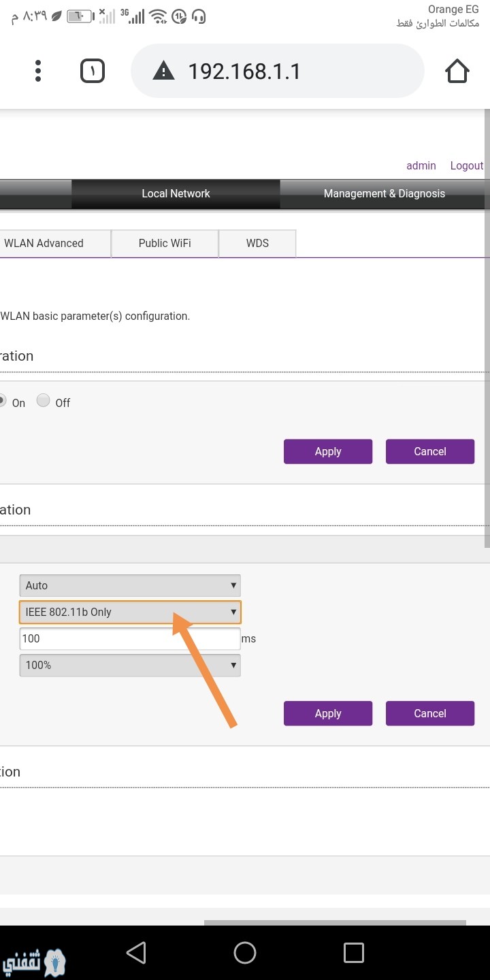The height and width of the screenshot is (980, 490).
Task: Click the beacon interval field showing 100
Action: tap(130, 638)
